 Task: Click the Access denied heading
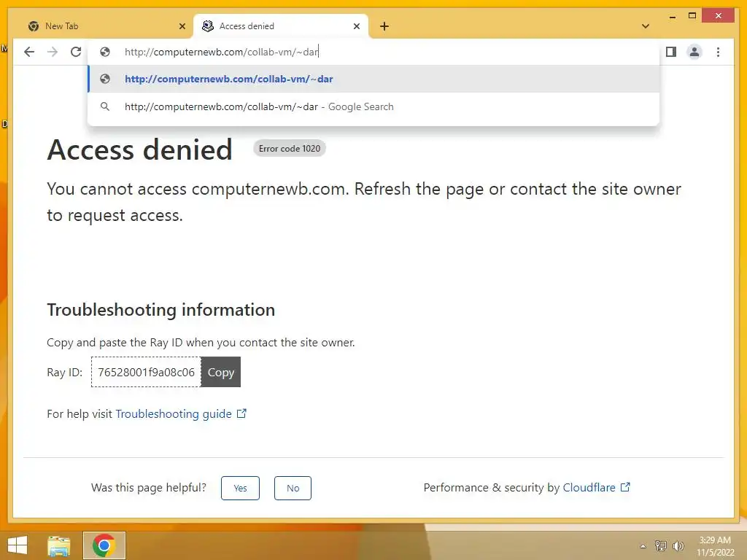tap(139, 149)
